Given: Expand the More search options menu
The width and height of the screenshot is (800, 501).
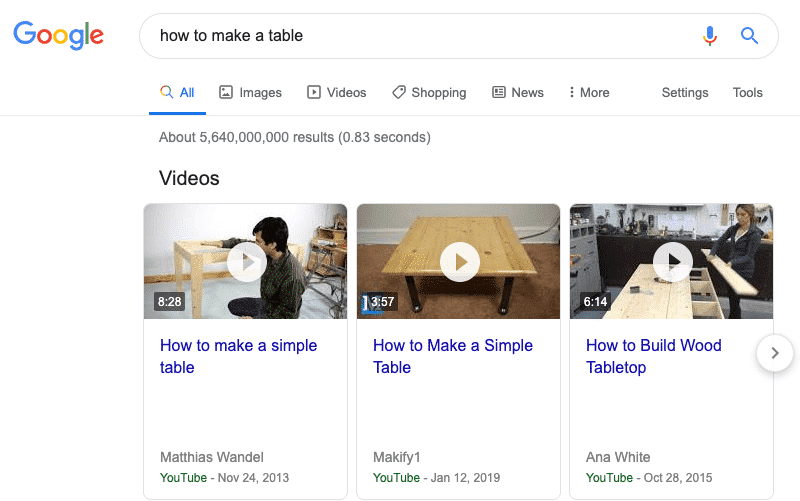Looking at the screenshot, I should click(x=589, y=92).
